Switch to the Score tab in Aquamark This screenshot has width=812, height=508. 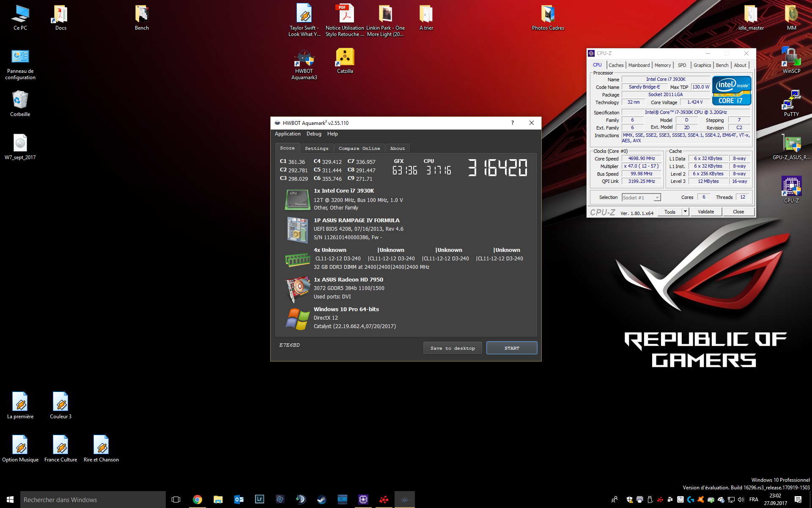(287, 148)
